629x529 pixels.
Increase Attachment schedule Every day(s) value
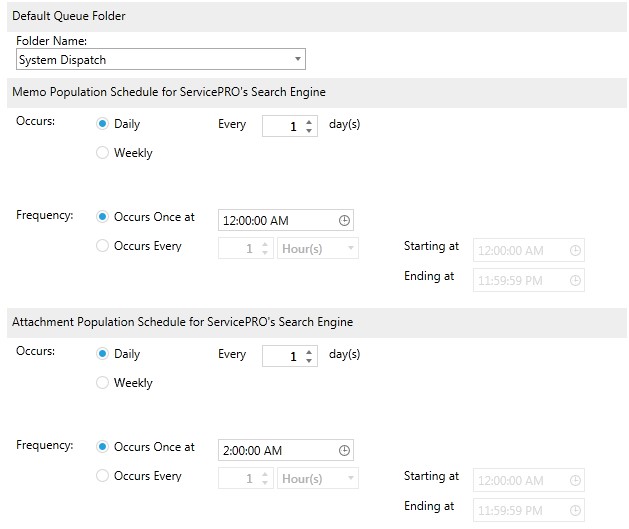coord(309,352)
